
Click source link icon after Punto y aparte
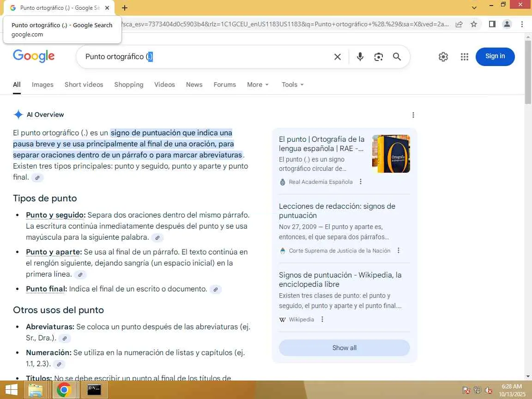80,274
